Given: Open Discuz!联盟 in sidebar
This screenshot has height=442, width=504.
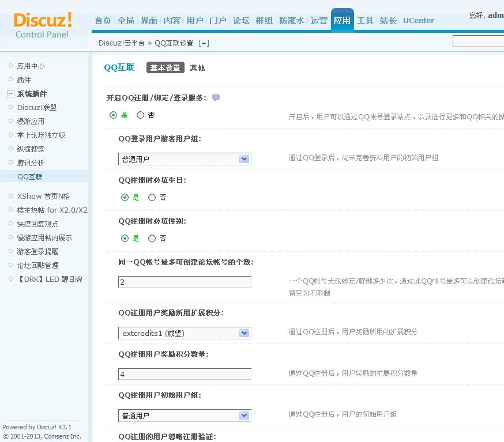Looking at the screenshot, I should point(37,107).
